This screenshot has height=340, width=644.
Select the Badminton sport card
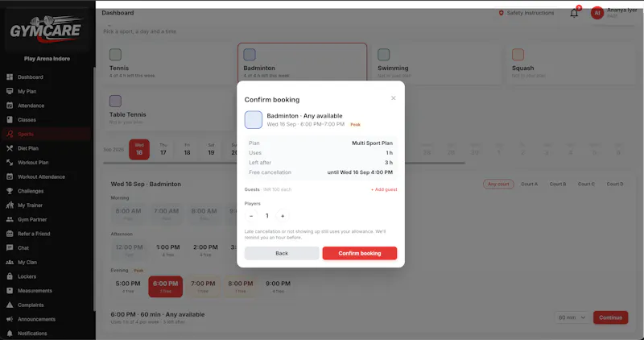click(303, 64)
